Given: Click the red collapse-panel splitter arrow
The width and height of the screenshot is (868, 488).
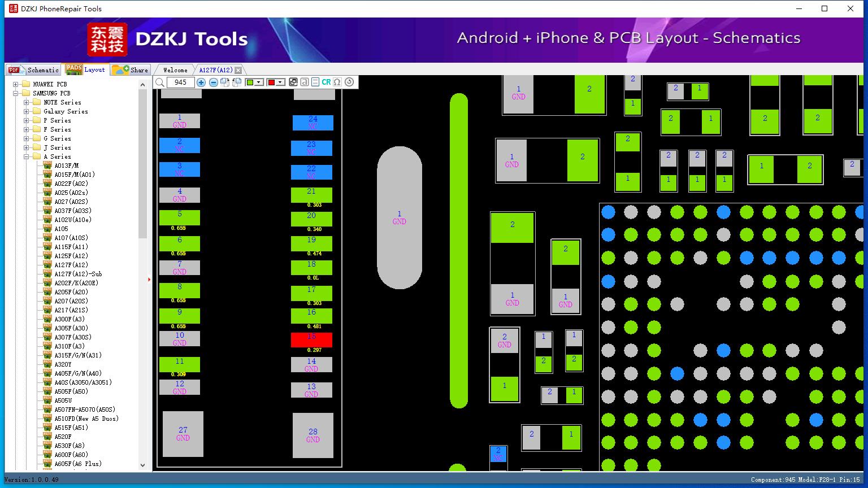Looking at the screenshot, I should click(x=149, y=279).
